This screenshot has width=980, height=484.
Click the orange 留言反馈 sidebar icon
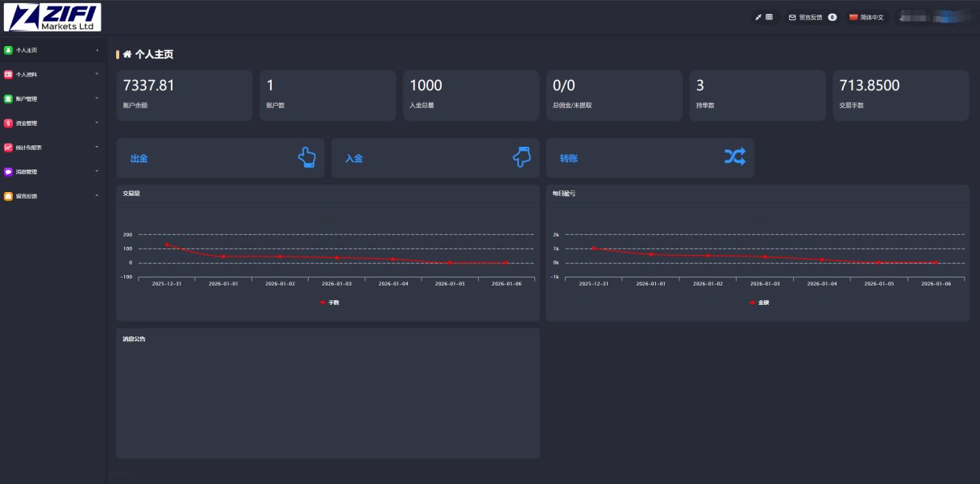(8, 196)
